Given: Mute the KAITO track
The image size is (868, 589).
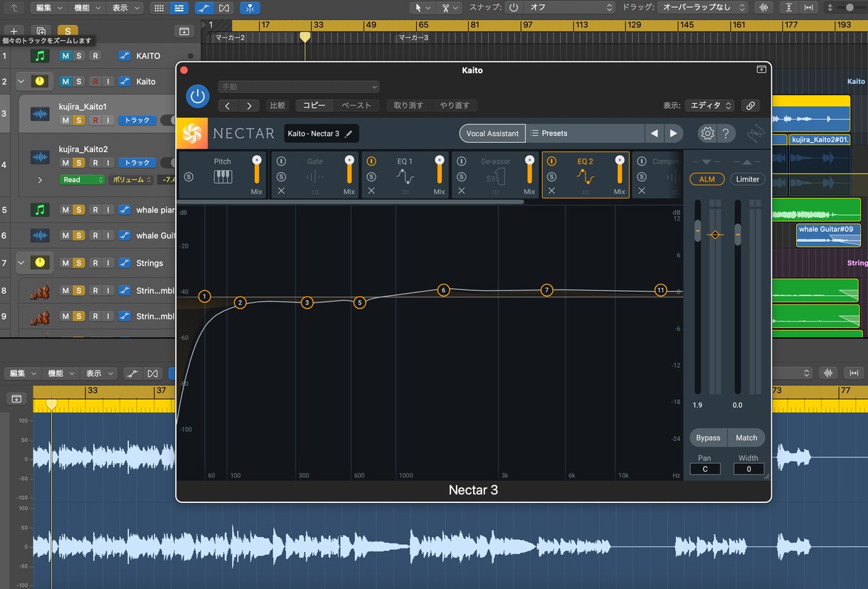Looking at the screenshot, I should point(66,55).
